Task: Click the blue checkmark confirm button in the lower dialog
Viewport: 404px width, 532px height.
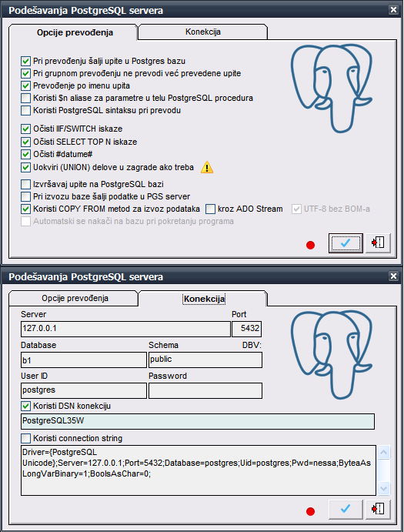Action: pos(346,509)
